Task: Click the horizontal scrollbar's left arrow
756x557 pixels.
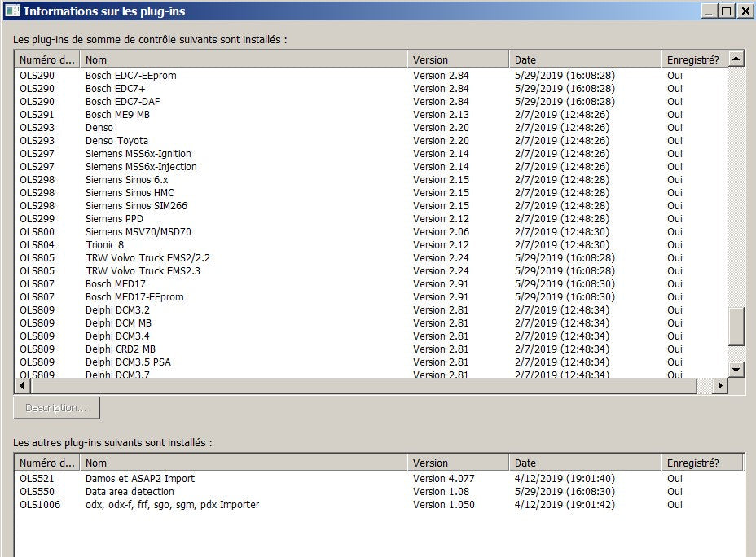Action: pos(22,385)
